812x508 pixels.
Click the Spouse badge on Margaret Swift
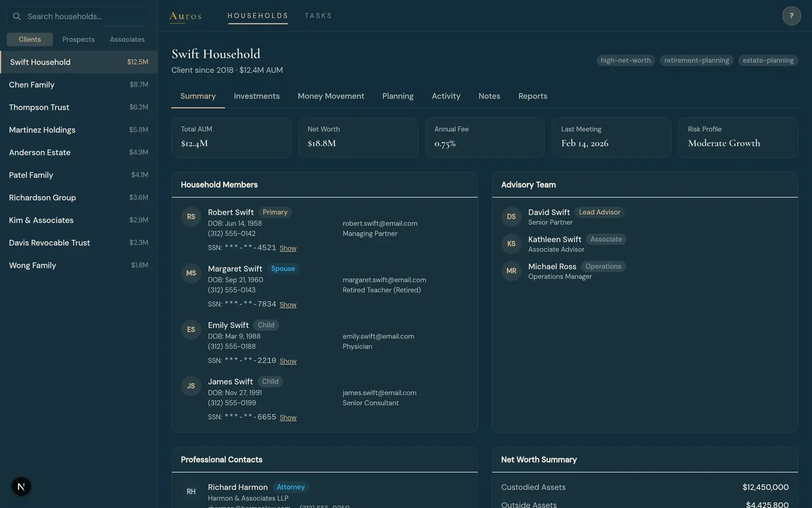[283, 269]
